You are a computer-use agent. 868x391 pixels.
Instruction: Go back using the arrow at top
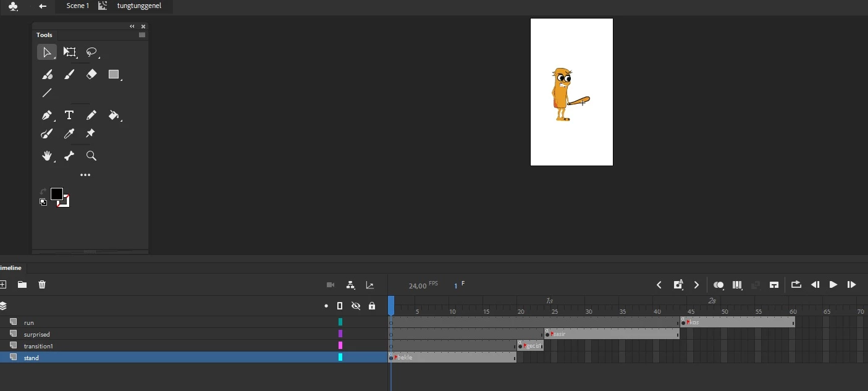[x=43, y=6]
